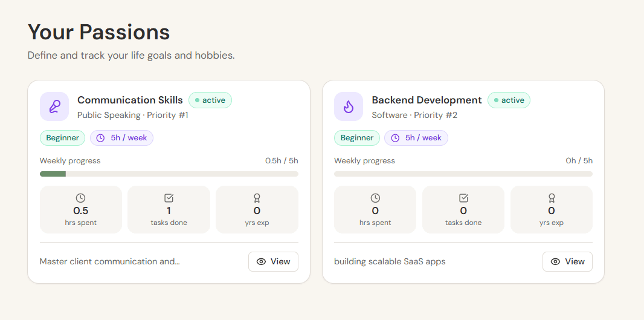
Task: Click the microphone icon on Communication Skills card
Action: coord(54,106)
